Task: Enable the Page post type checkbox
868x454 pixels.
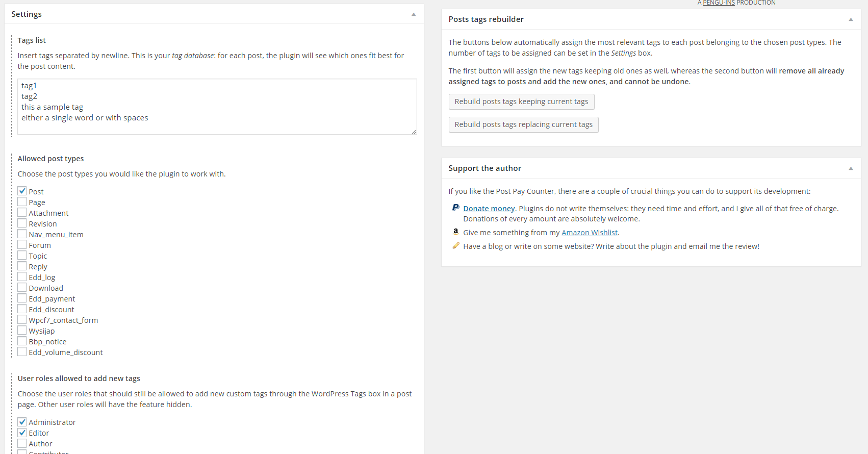Action: (x=22, y=202)
